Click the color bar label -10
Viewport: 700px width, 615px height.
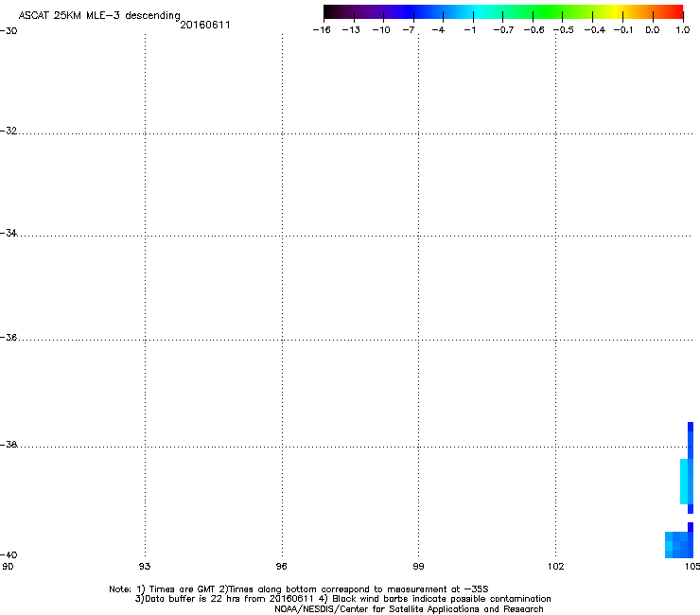(x=381, y=30)
